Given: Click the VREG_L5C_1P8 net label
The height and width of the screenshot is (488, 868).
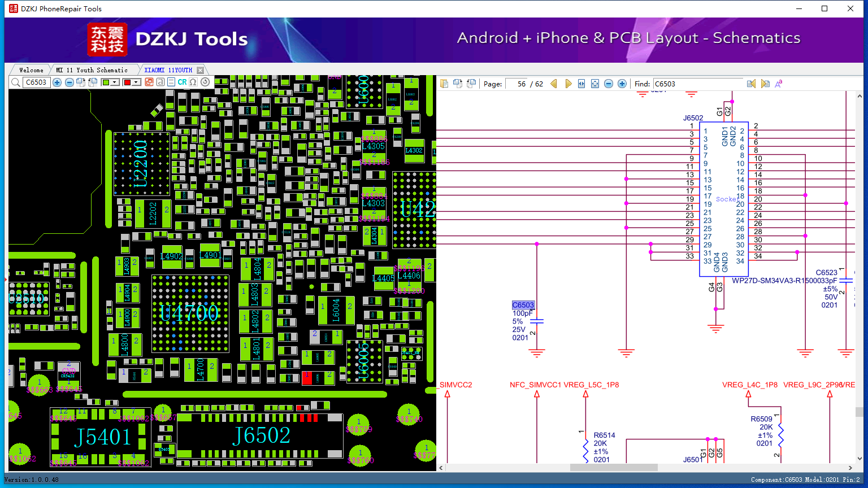Looking at the screenshot, I should point(591,385).
